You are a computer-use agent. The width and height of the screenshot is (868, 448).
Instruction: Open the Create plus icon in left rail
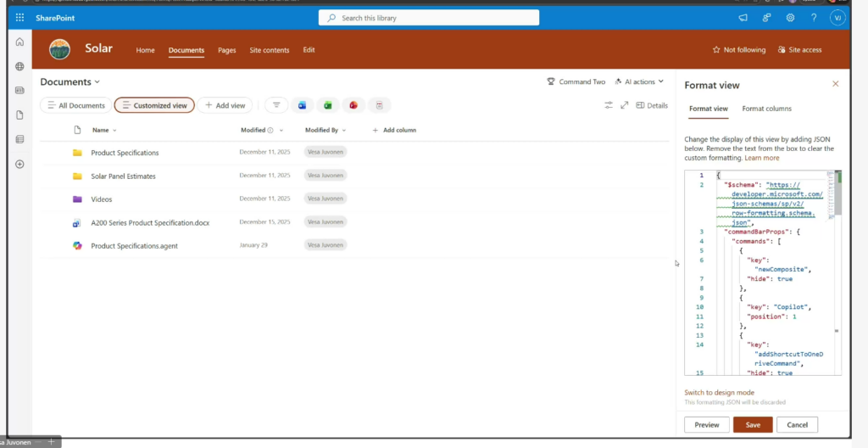coord(19,164)
